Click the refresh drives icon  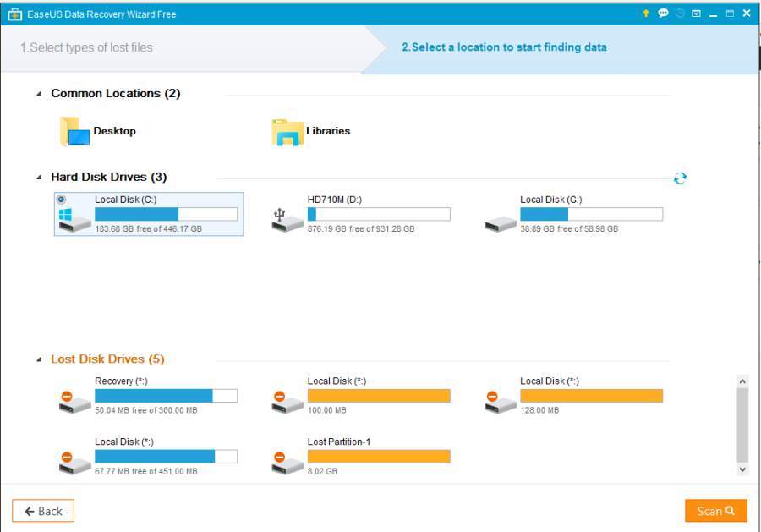tap(680, 178)
